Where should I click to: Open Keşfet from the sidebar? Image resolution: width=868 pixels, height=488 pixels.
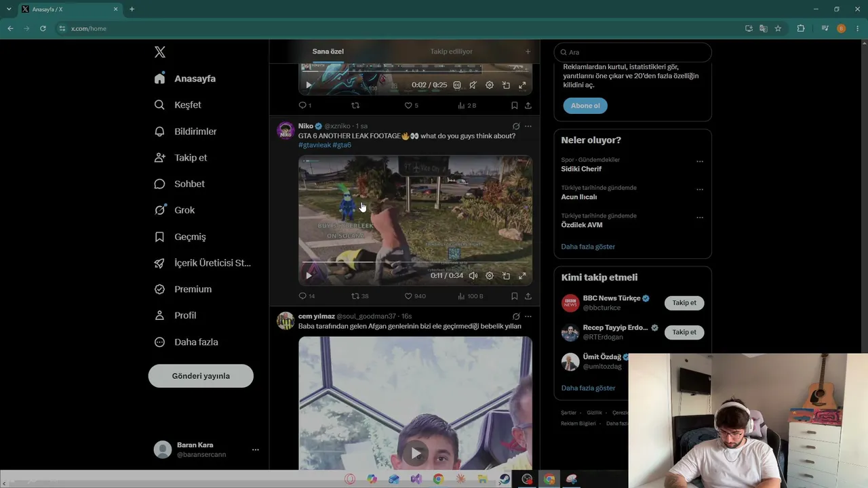(x=178, y=105)
